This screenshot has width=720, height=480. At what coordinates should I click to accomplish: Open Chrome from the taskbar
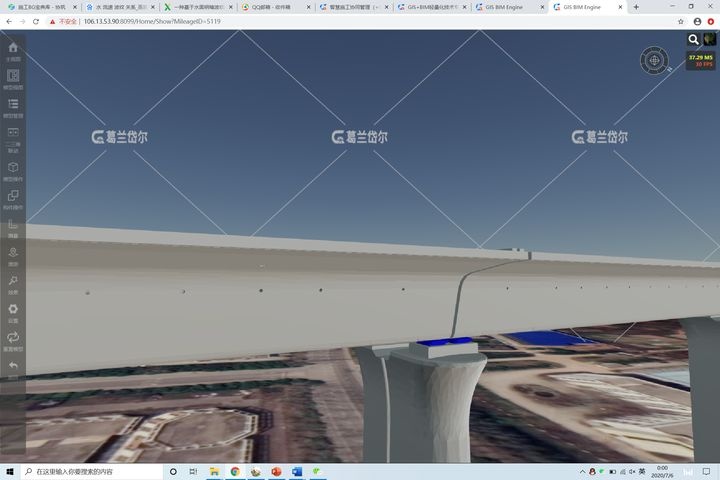click(235, 472)
